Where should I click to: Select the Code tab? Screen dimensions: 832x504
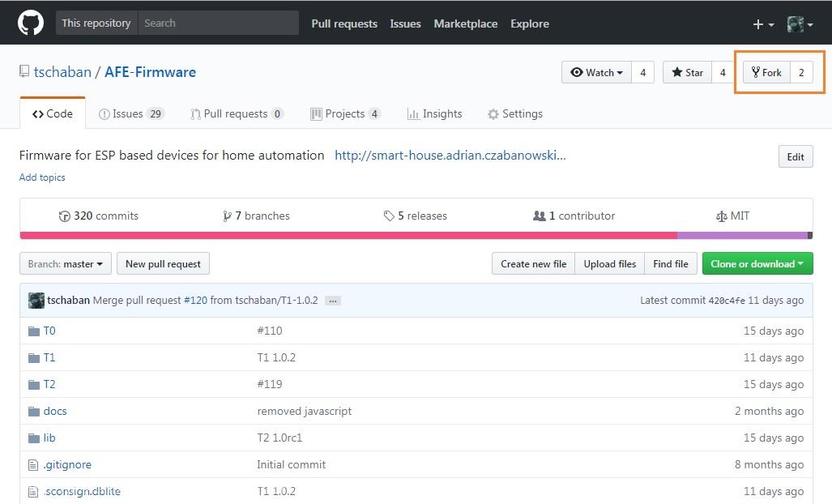53,113
